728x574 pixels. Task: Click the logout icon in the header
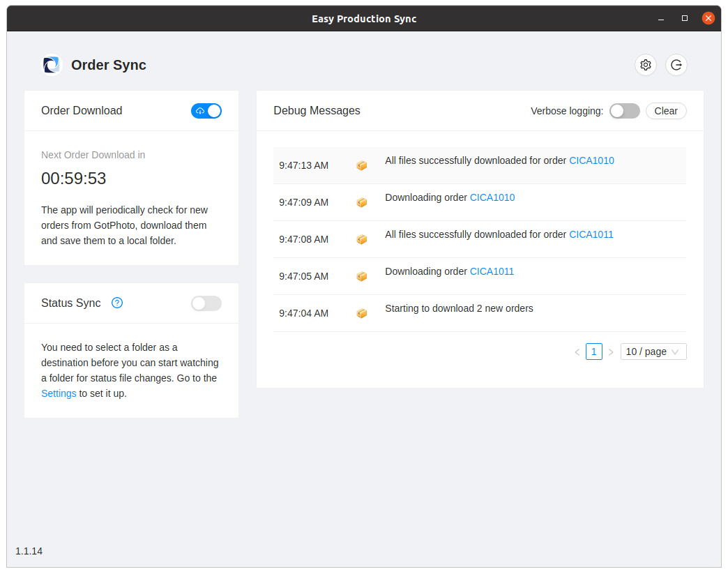click(x=676, y=65)
